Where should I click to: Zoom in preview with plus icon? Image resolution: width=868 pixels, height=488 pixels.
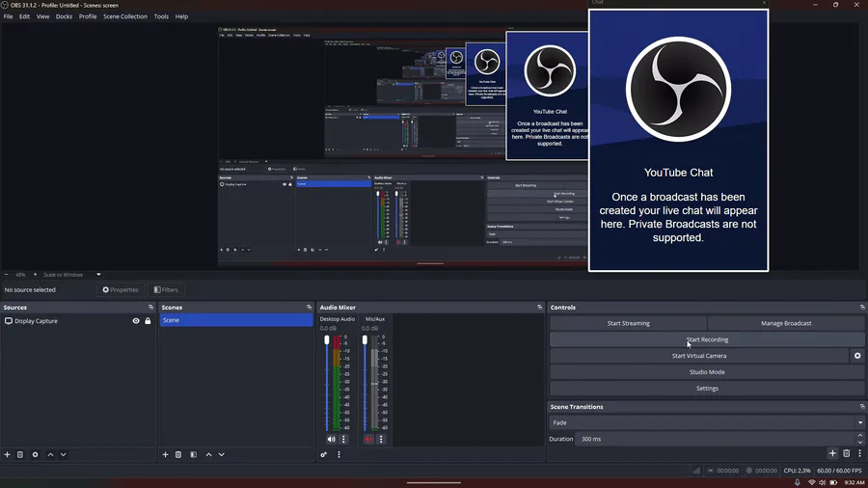tap(35, 275)
